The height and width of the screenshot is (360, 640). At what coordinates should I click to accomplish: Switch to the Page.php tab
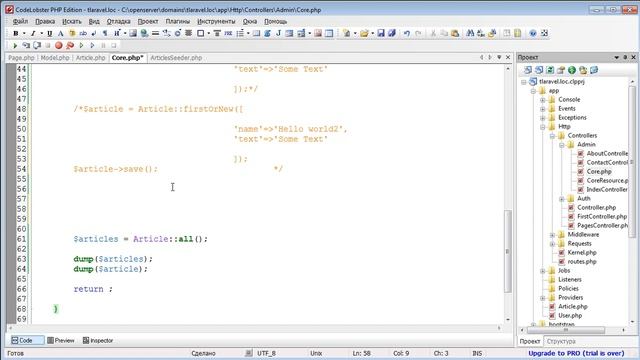tap(21, 58)
